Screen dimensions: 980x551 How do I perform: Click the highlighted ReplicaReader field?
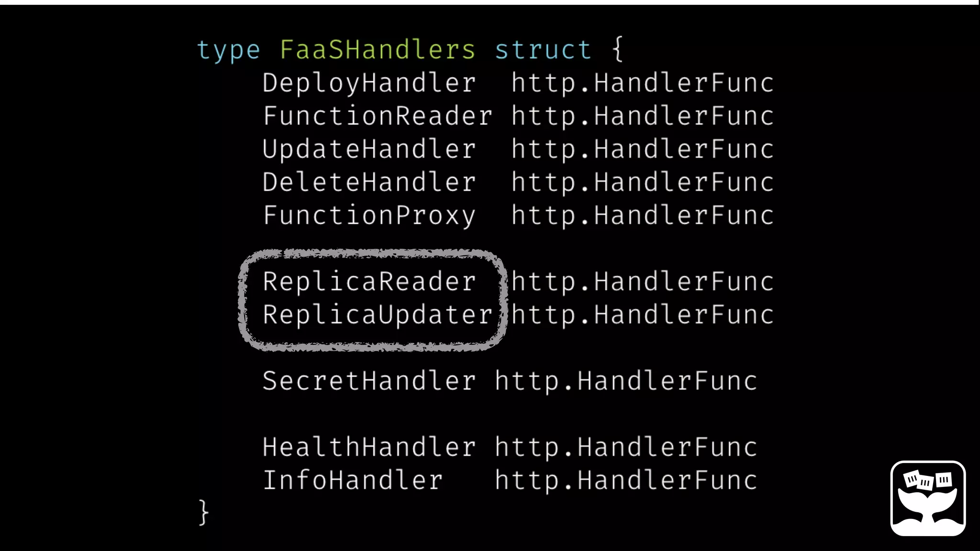pos(369,282)
